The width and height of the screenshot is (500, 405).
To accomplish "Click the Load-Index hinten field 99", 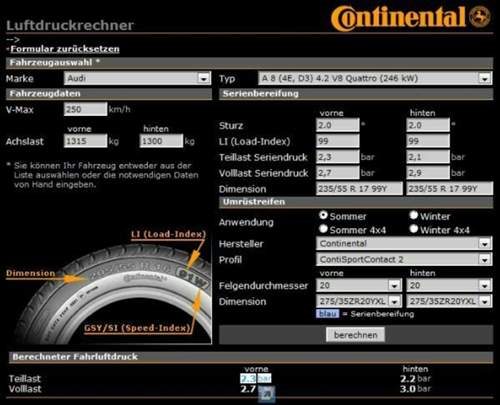I will click(428, 141).
